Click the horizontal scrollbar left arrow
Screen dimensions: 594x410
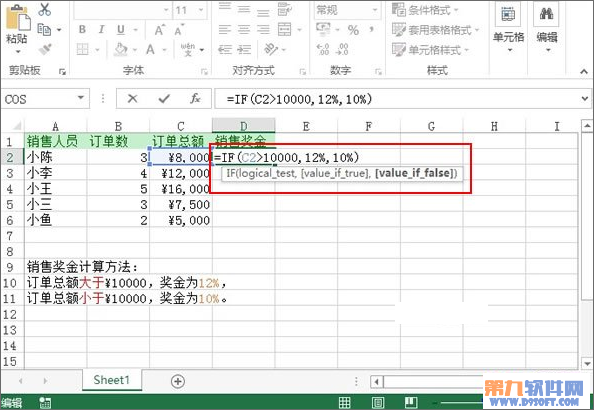(x=376, y=381)
